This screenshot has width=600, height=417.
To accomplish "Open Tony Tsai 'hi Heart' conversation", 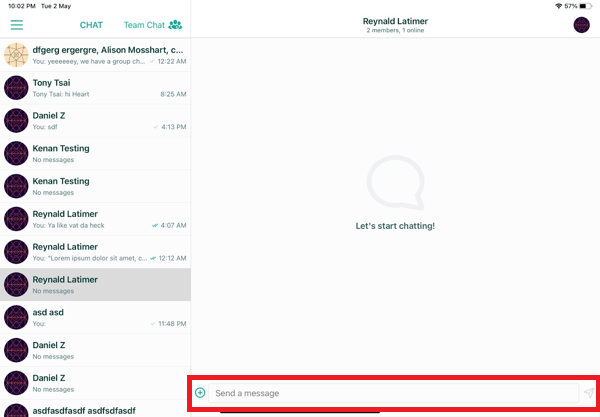I will (x=107, y=88).
